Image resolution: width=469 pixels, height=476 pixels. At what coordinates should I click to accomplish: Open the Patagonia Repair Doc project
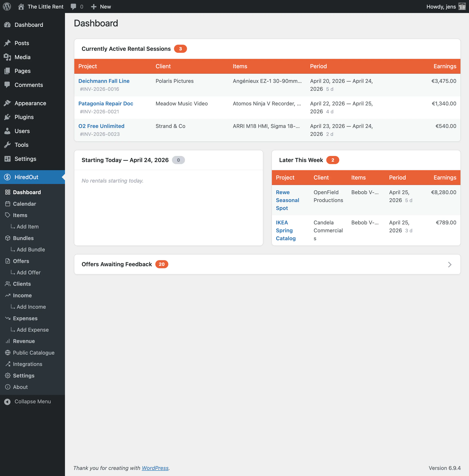tap(106, 104)
